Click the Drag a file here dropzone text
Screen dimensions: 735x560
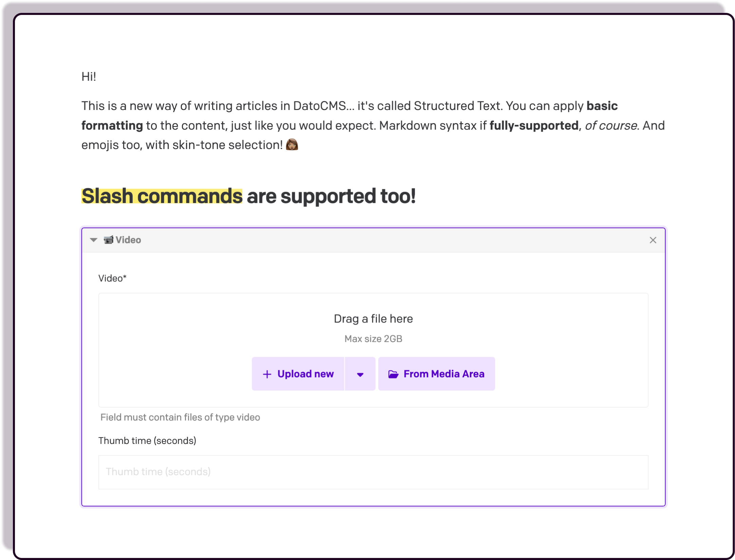click(373, 319)
